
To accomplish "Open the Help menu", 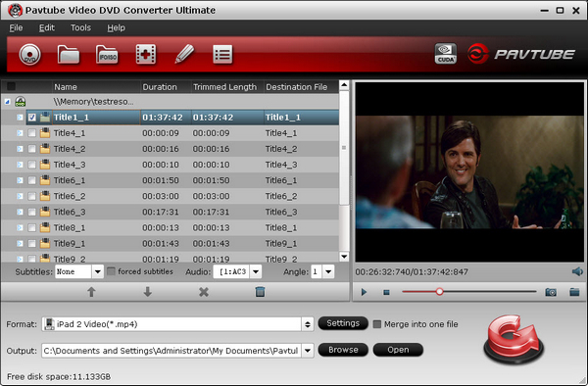I will coord(116,27).
